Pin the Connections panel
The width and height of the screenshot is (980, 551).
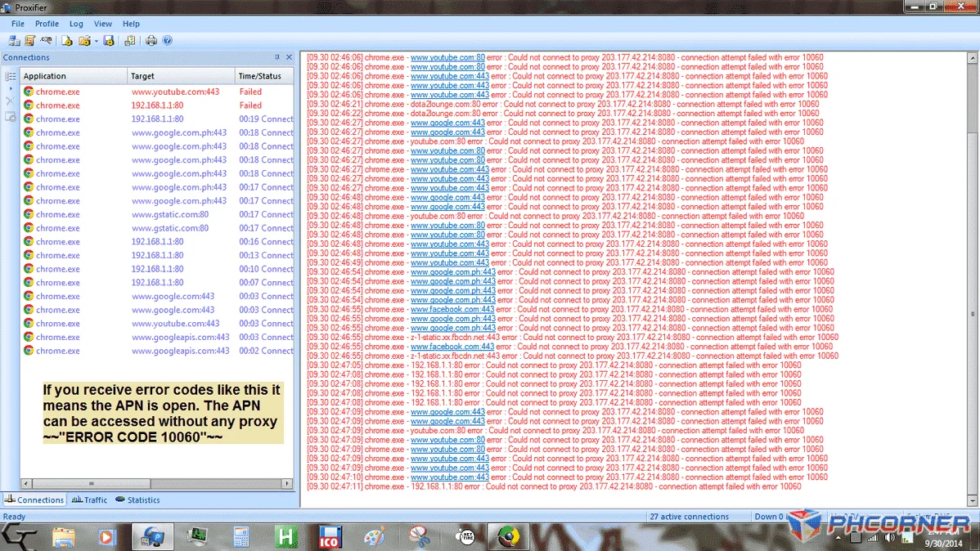point(276,57)
